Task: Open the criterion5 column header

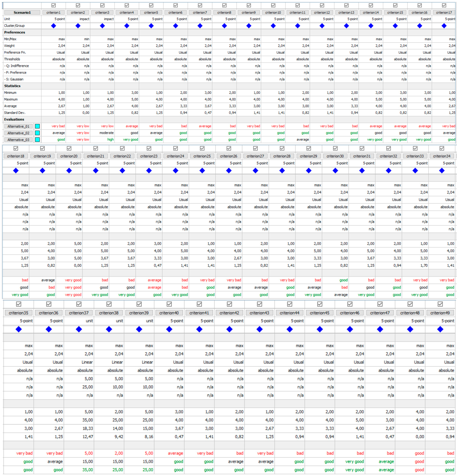Action: click(151, 12)
